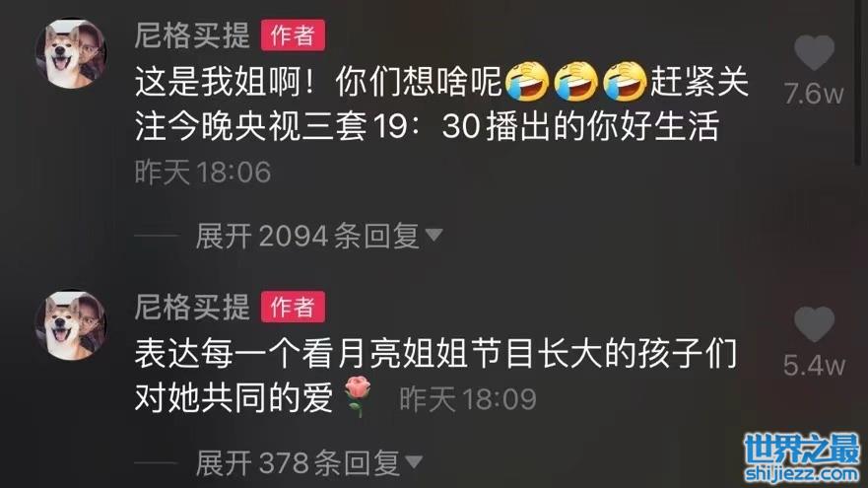
Task: Click the 作者 badge above the 表达每一个 comment
Action: [293, 307]
